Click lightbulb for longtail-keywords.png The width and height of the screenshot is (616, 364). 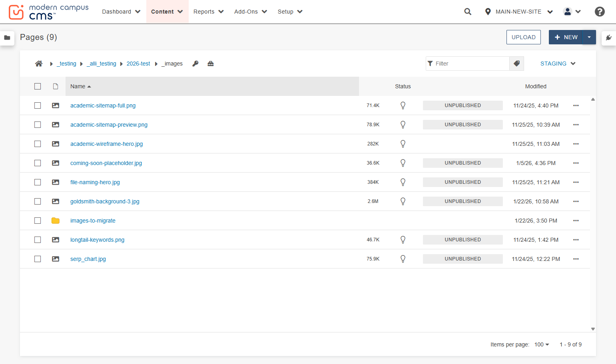point(403,240)
